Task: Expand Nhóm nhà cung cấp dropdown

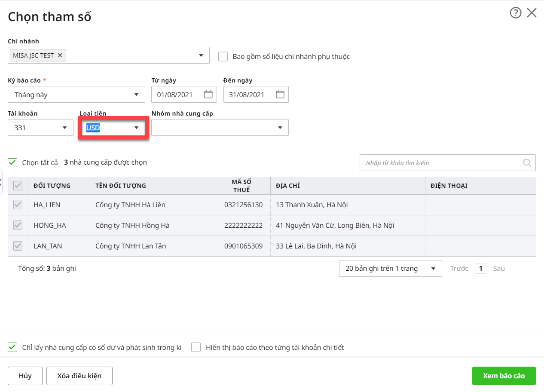Action: click(x=280, y=128)
